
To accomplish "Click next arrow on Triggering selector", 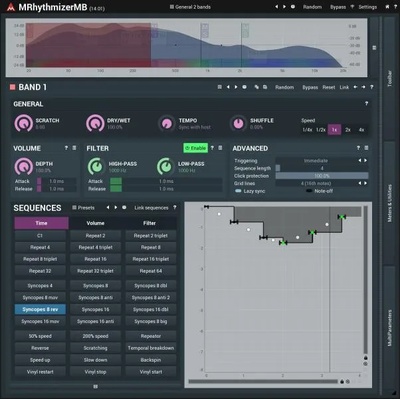I will click(x=366, y=161).
